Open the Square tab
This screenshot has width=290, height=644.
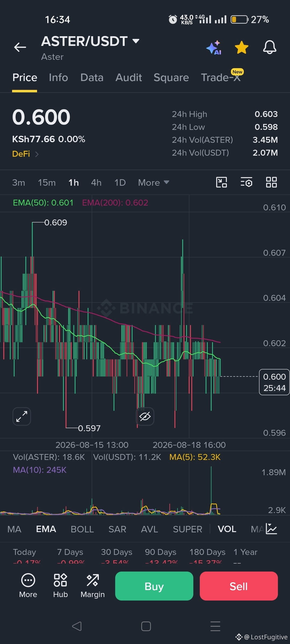[x=171, y=78]
